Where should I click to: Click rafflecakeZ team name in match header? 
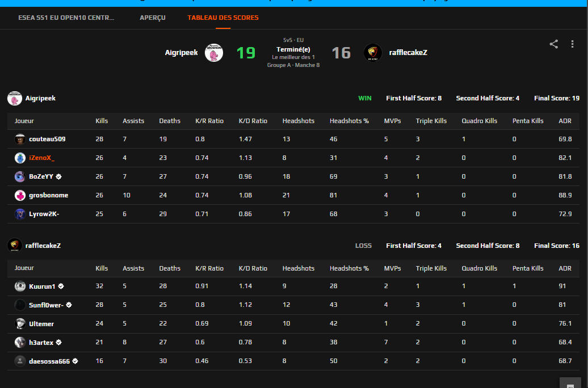click(x=408, y=53)
